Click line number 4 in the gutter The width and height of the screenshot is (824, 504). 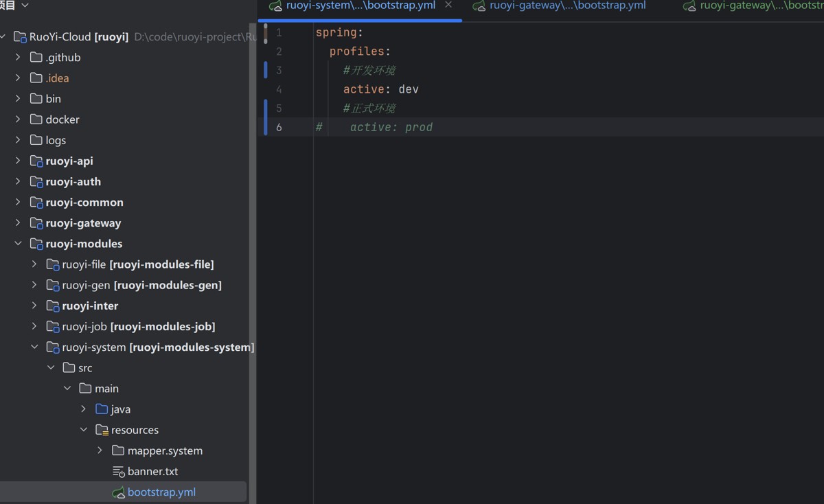click(x=279, y=89)
